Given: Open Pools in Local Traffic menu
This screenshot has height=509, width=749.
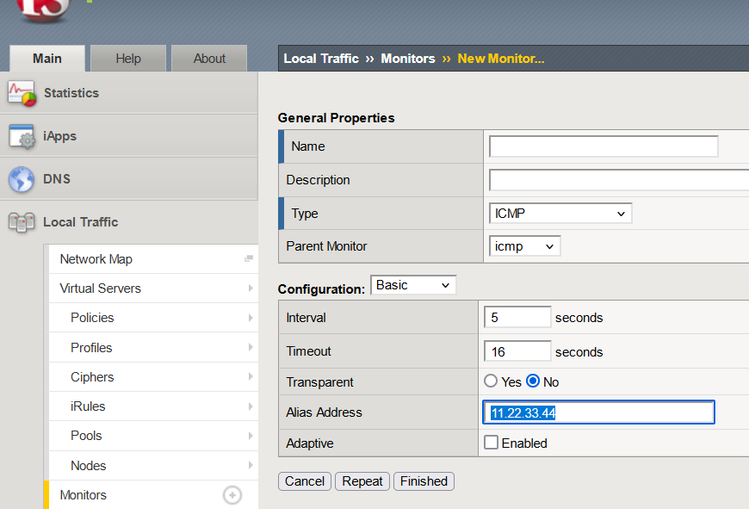Looking at the screenshot, I should coord(88,436).
